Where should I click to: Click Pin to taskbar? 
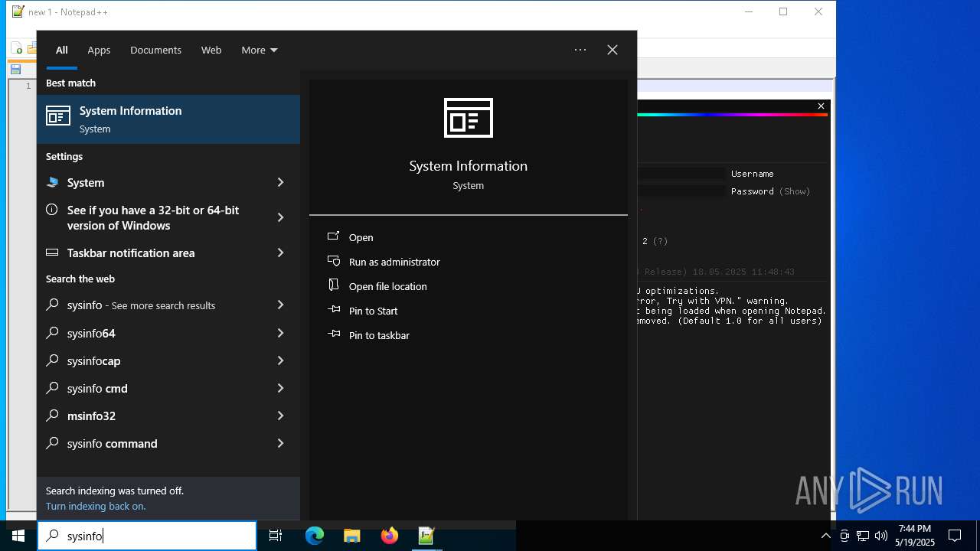click(x=379, y=335)
